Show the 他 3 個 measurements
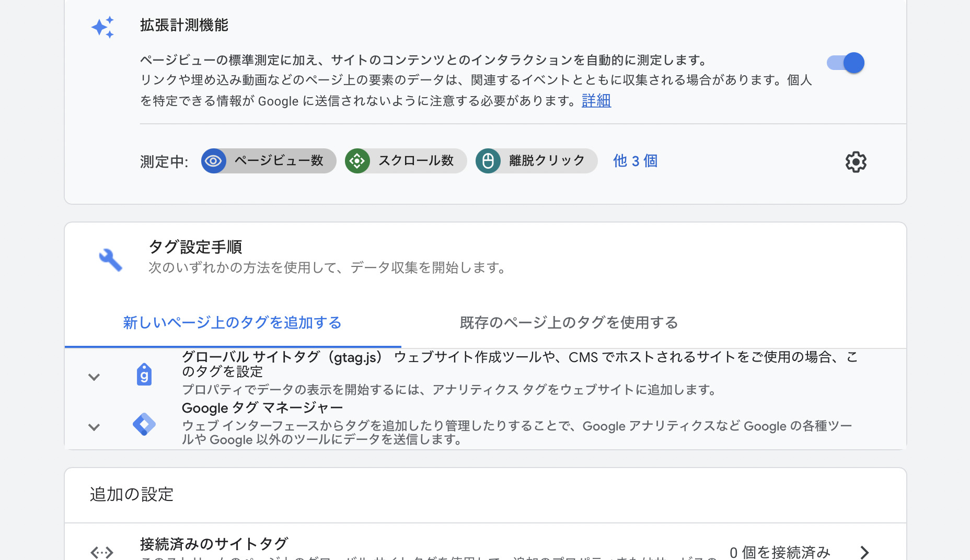 coord(636,161)
